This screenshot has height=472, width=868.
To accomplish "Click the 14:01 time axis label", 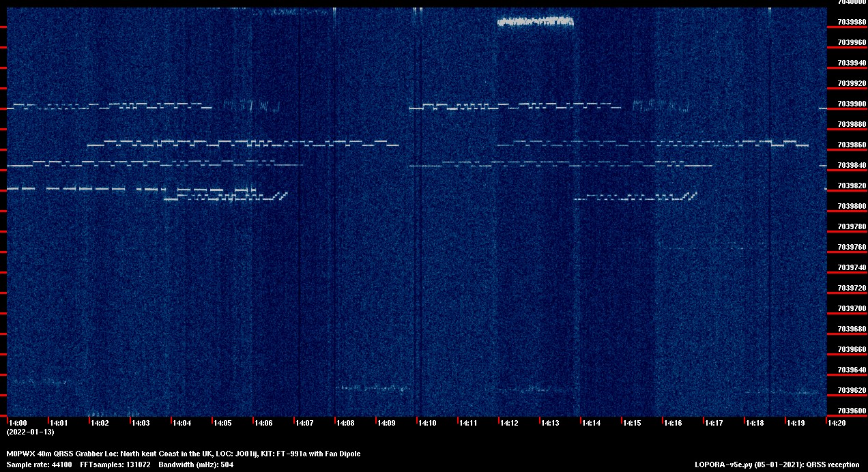I will [59, 424].
